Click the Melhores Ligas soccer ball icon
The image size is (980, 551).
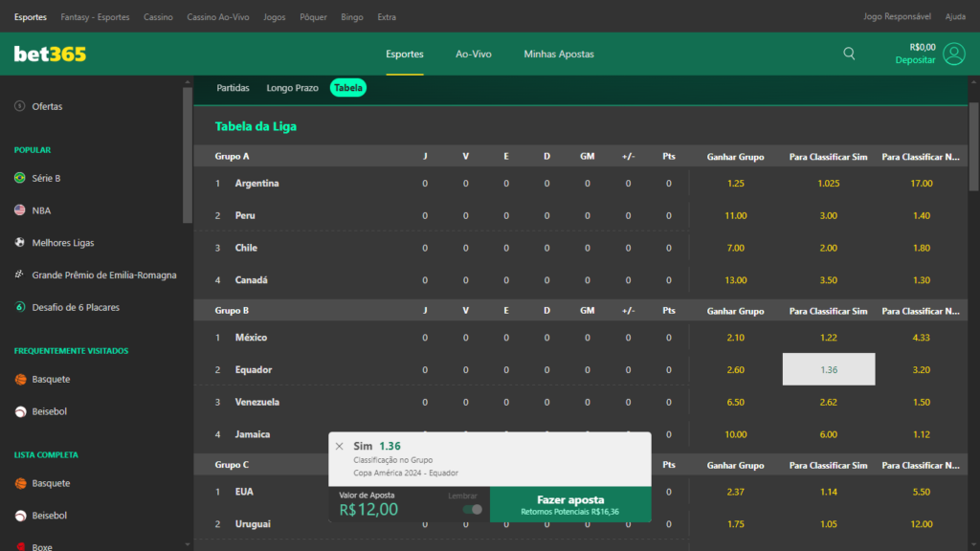tap(20, 242)
